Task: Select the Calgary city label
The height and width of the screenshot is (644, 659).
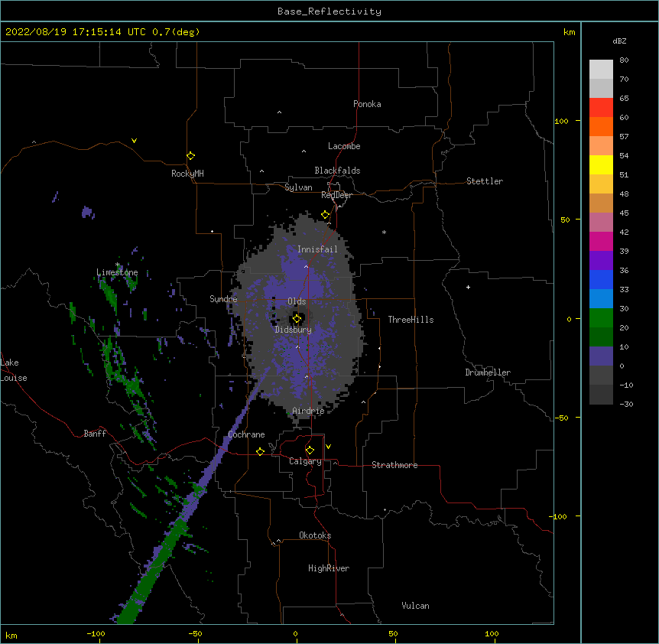Action: click(305, 461)
